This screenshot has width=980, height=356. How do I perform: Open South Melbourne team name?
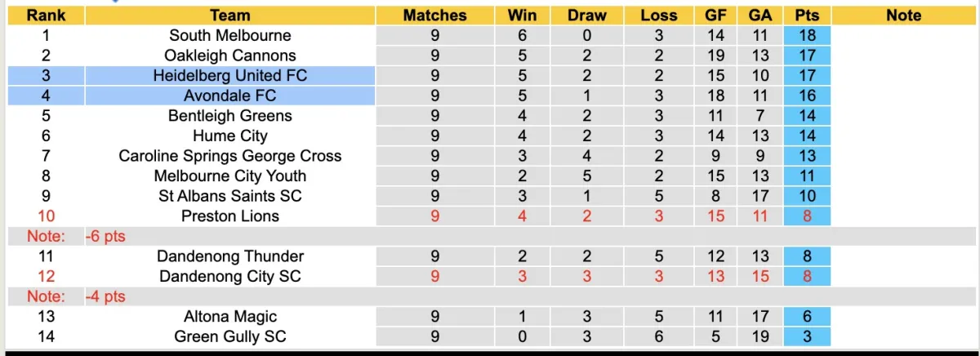click(x=229, y=35)
